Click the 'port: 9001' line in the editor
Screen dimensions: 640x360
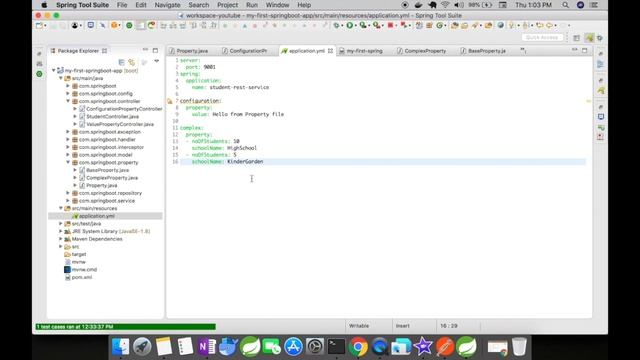[x=200, y=67]
